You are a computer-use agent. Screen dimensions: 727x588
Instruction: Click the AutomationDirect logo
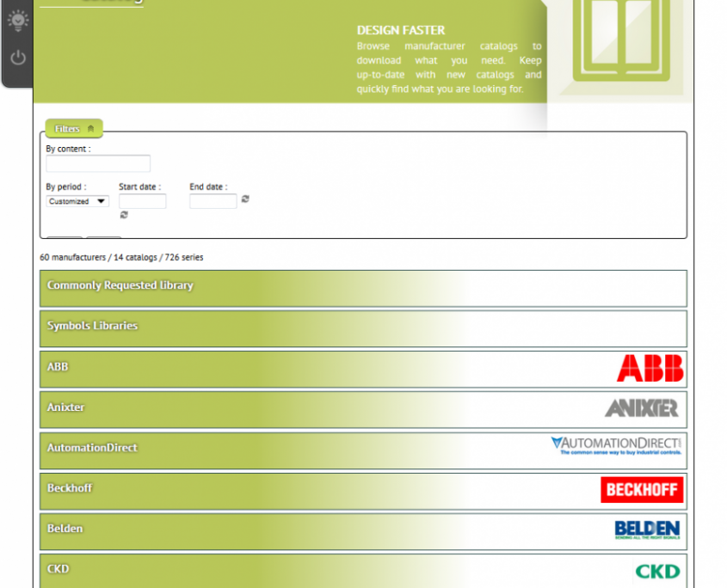click(x=616, y=445)
